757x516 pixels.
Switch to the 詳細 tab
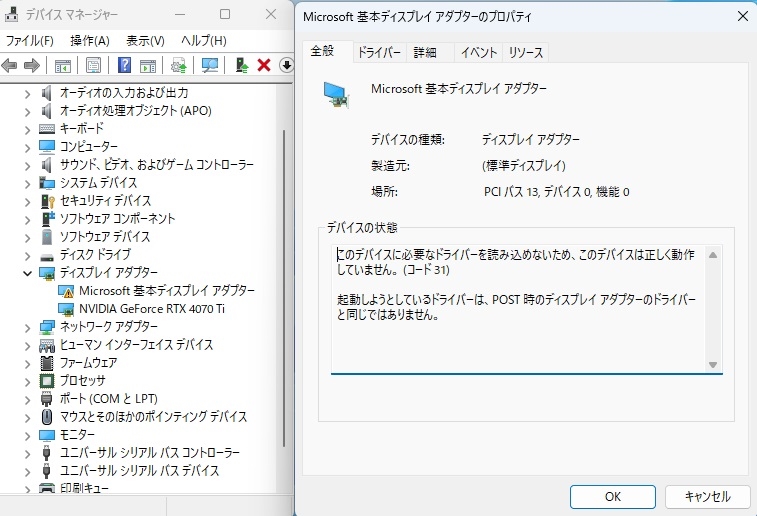coord(425,52)
